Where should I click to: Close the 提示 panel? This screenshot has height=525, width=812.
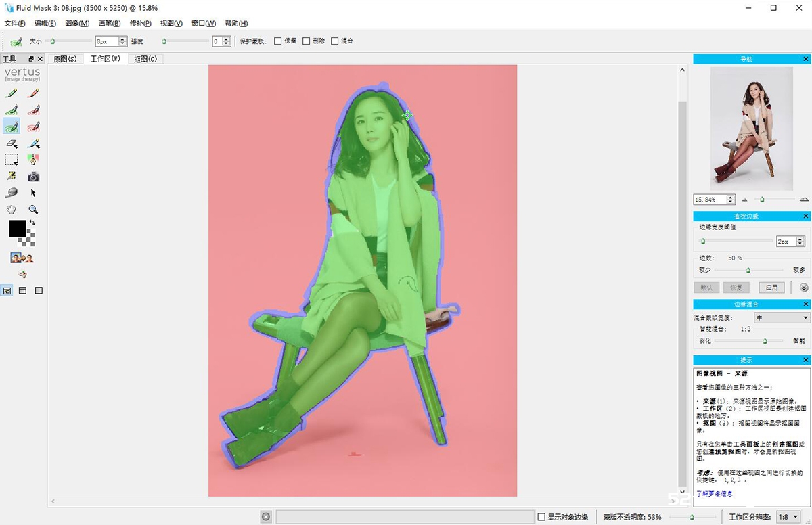[806, 361]
